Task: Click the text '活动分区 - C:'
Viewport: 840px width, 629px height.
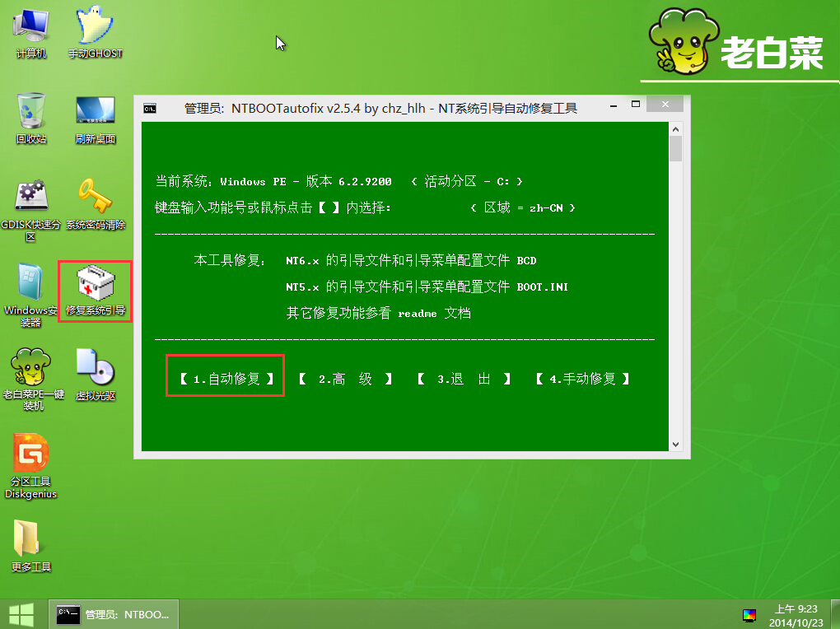Action: (467, 182)
